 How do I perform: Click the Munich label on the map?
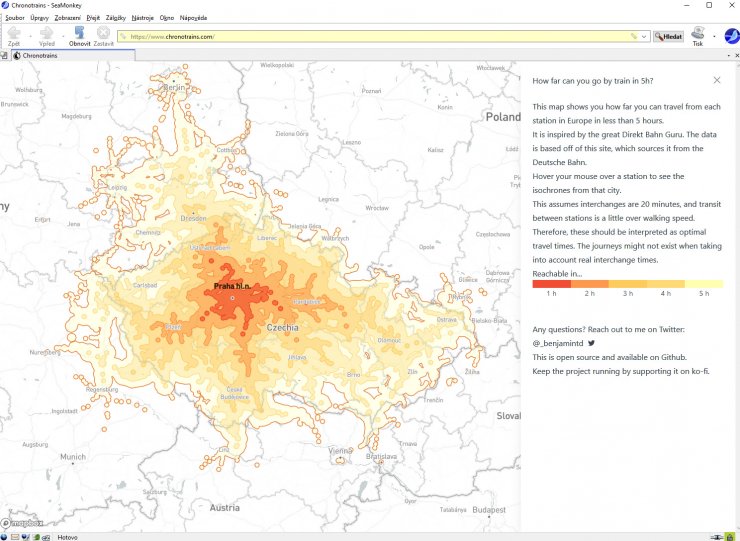pos(73,456)
